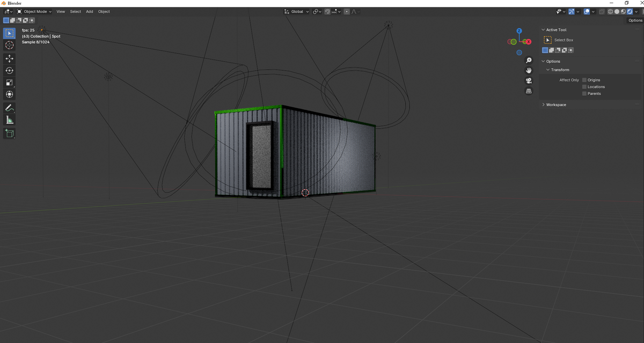Open the Add menu
This screenshot has height=343, width=644.
tap(90, 11)
